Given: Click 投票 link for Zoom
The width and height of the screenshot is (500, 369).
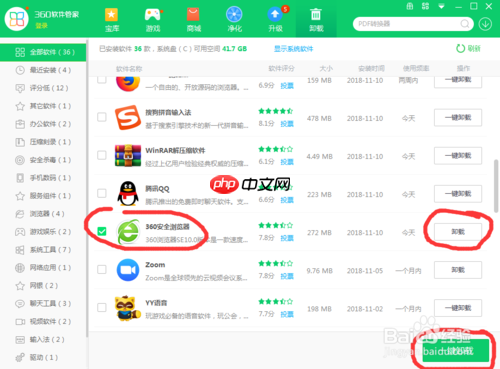Looking at the screenshot, I should tap(287, 276).
